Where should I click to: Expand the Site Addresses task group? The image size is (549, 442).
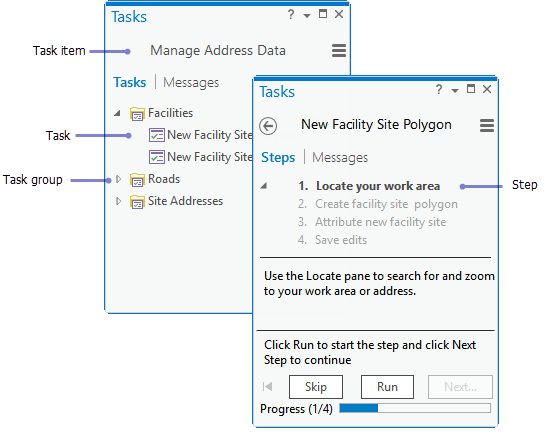(119, 201)
